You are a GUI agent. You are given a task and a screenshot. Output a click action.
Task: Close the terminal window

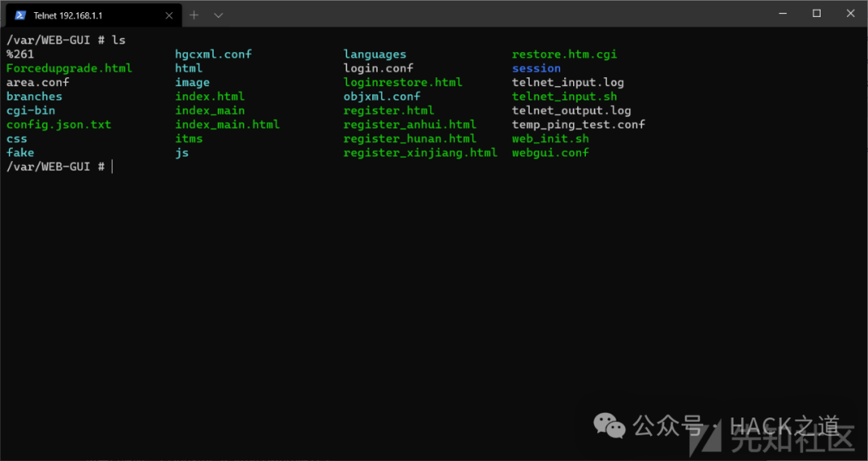click(x=850, y=13)
